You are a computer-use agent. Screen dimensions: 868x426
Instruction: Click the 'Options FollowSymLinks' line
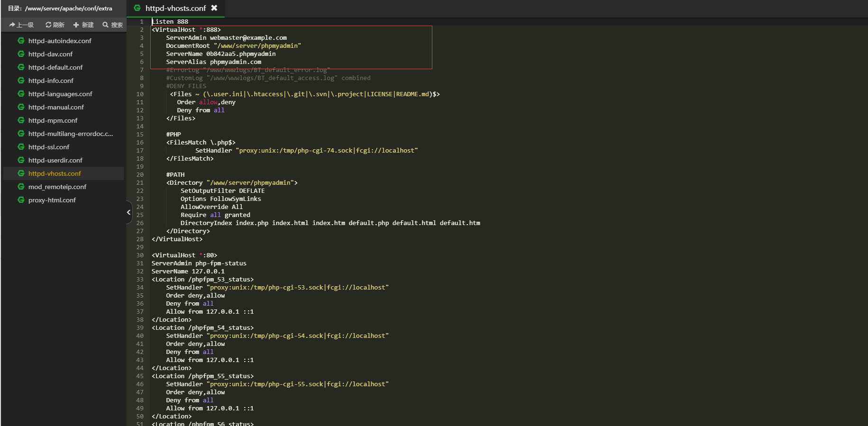pyautogui.click(x=221, y=199)
